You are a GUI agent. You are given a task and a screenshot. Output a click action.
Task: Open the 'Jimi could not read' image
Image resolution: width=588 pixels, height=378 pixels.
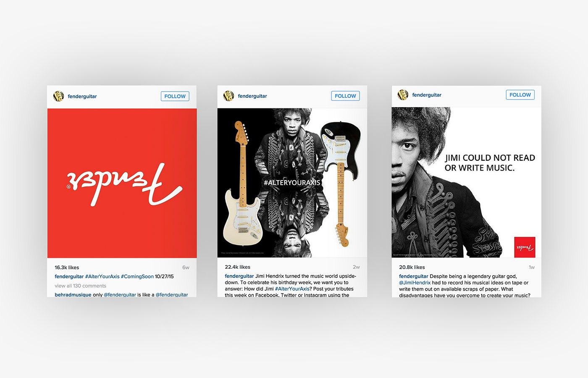point(467,182)
